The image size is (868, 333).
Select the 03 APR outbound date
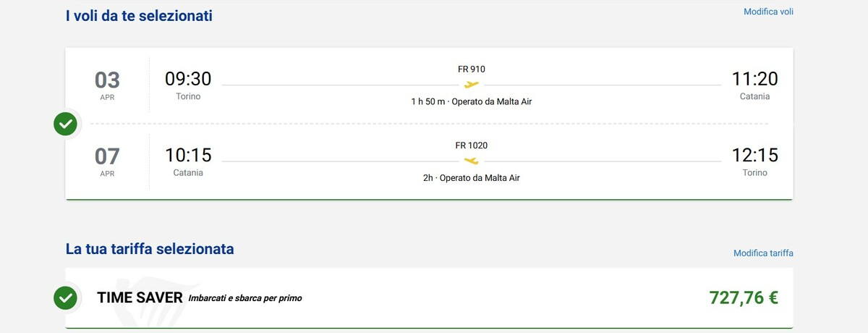click(107, 84)
